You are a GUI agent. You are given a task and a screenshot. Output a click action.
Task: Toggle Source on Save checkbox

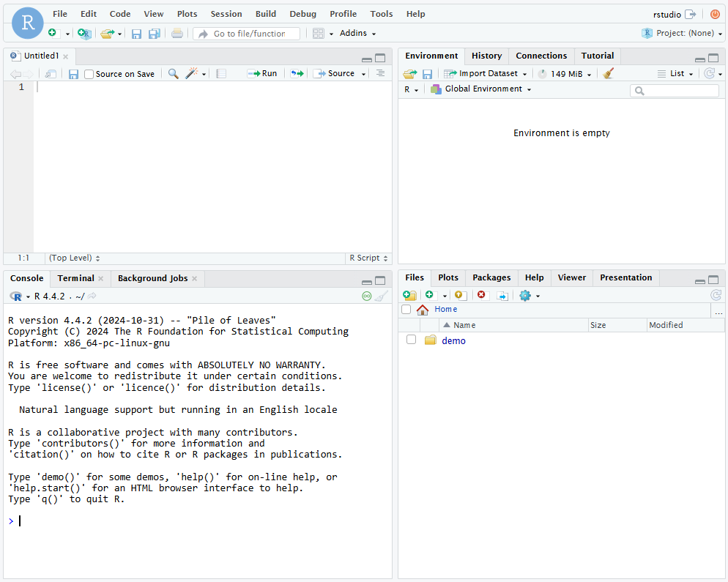89,74
